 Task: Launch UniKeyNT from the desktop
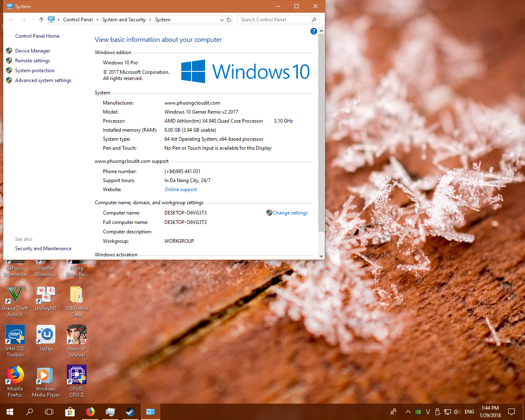point(46,299)
